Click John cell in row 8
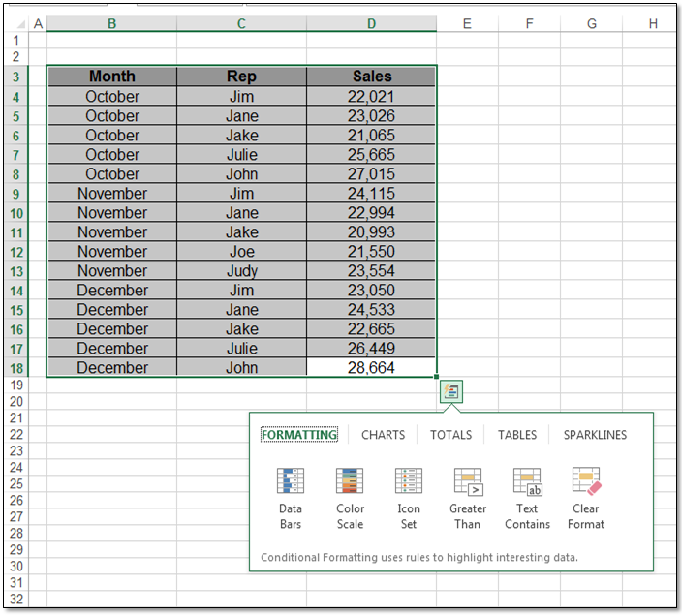 point(241,174)
